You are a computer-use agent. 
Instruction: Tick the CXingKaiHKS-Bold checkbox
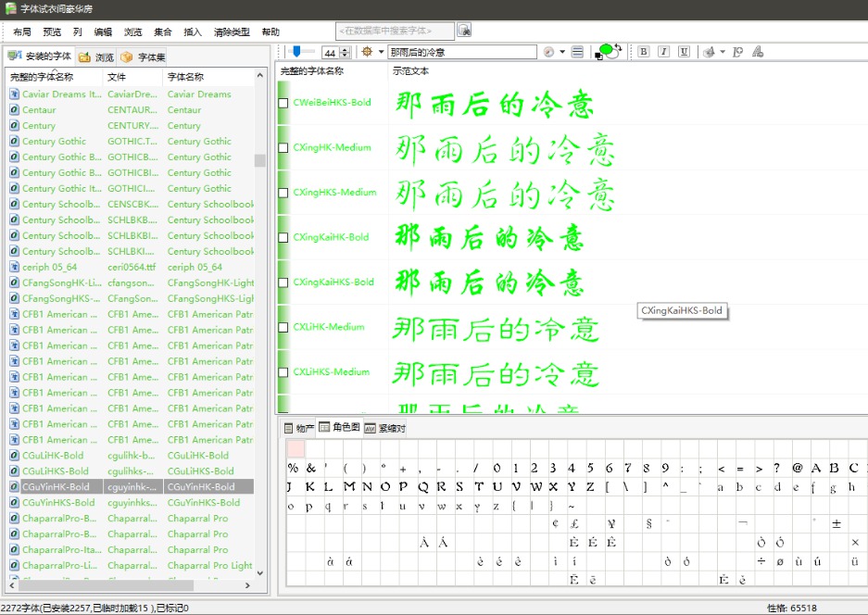tap(283, 282)
